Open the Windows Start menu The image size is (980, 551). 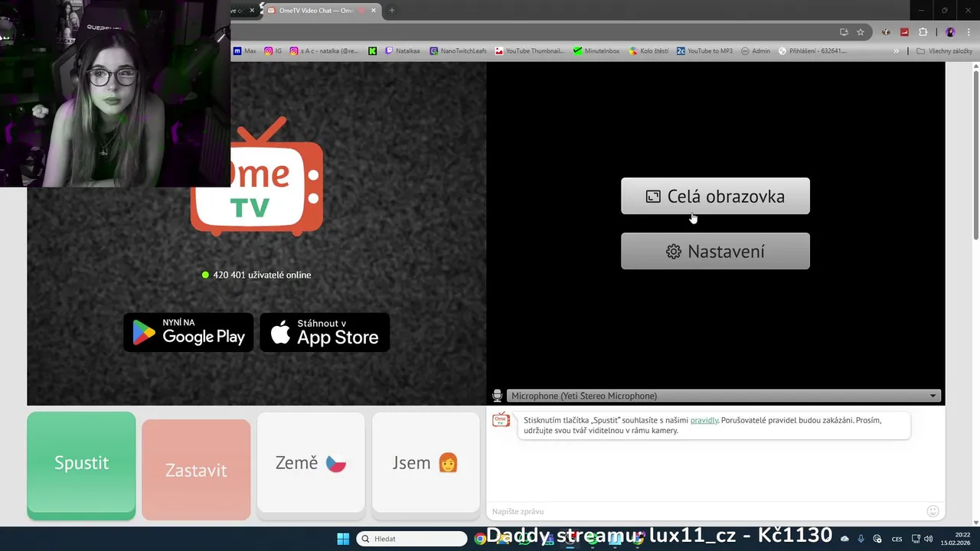tap(343, 539)
